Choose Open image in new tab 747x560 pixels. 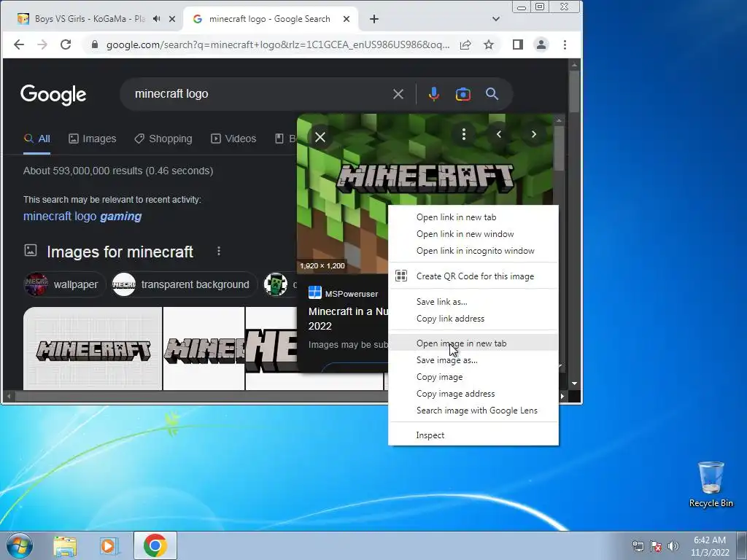473,343
